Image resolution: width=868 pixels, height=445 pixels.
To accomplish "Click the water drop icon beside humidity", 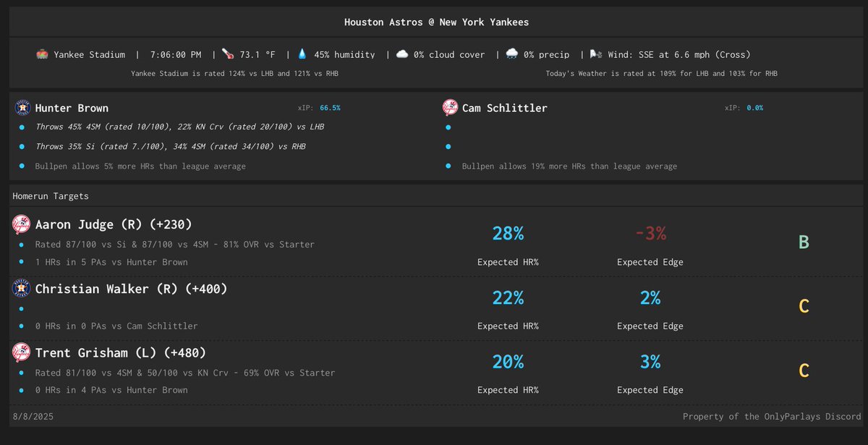I will [302, 54].
